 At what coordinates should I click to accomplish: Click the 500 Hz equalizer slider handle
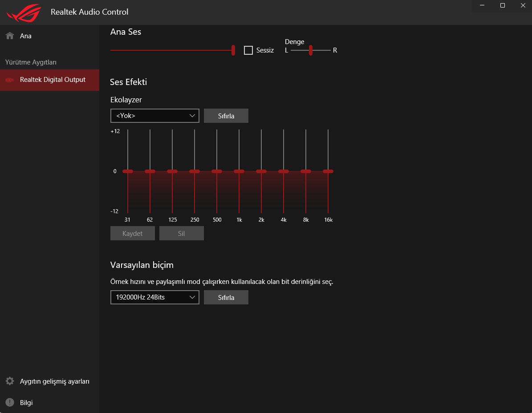217,171
